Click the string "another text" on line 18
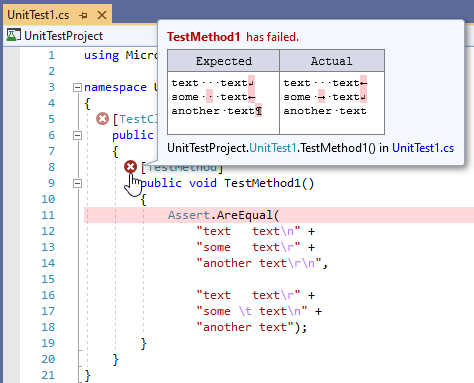Viewport: 474px width, 383px height. coord(245,327)
